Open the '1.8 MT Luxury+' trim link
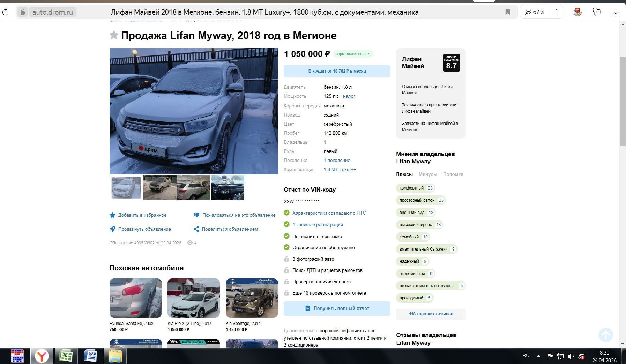Image resolution: width=626 pixels, height=364 pixels. (x=340, y=170)
